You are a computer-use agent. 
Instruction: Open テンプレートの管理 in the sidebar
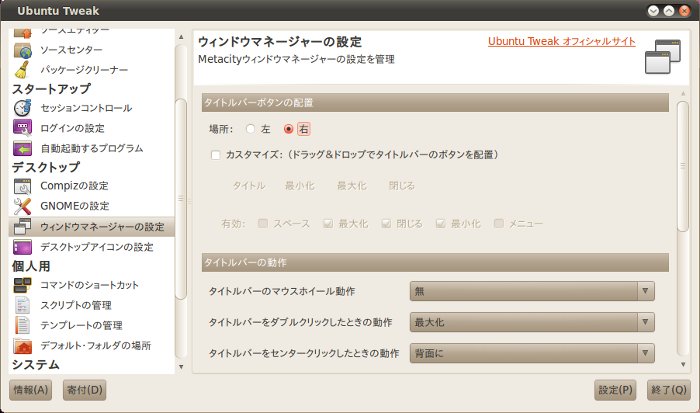[x=81, y=325]
